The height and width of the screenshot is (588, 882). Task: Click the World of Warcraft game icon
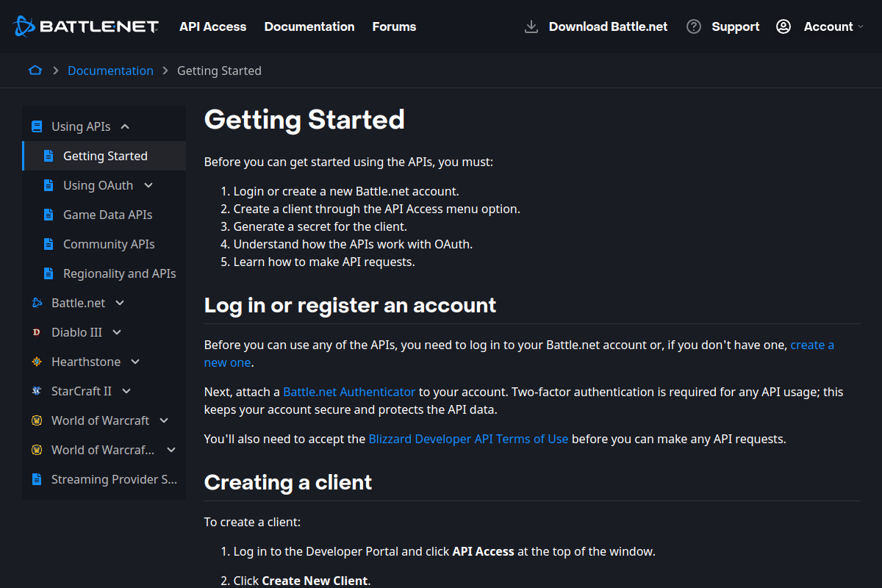[x=37, y=420]
